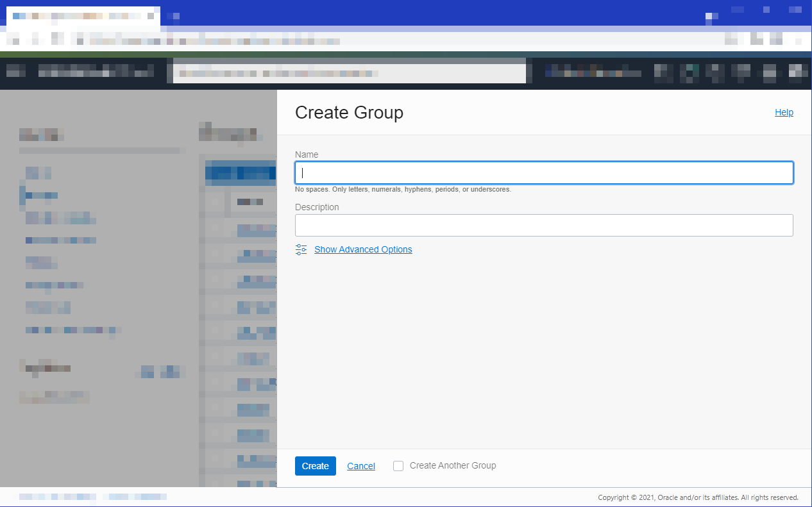This screenshot has height=507, width=812.
Task: Click inside the Name input field
Action: point(544,172)
